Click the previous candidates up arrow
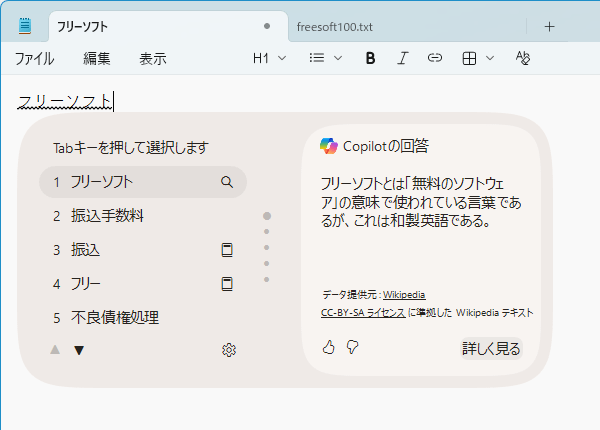600x430 pixels. click(x=55, y=350)
